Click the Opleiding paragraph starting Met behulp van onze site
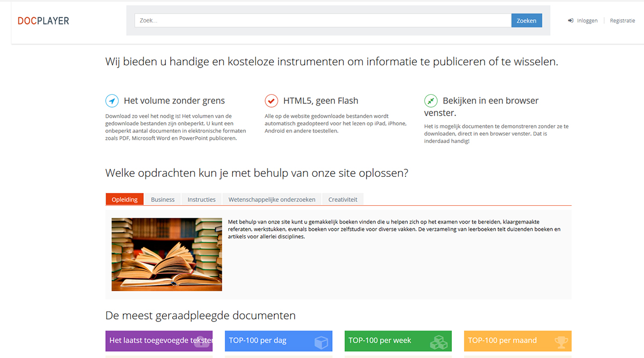 click(x=394, y=229)
